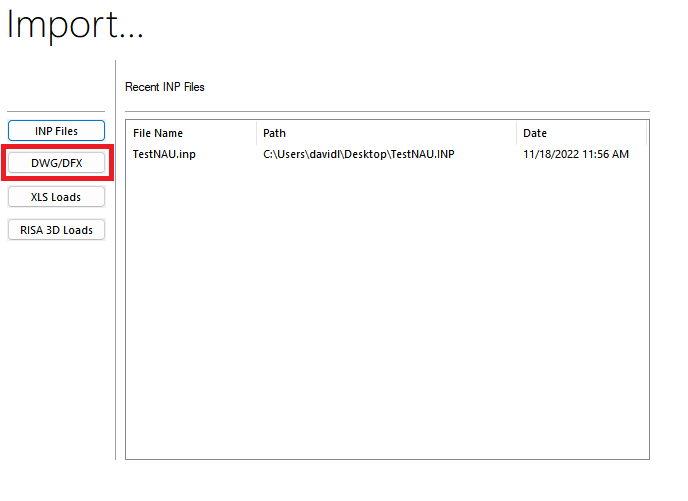Screen dimensions: 688x501
Task: Click the red highlight border around DWG/DFX
Action: (x=56, y=147)
